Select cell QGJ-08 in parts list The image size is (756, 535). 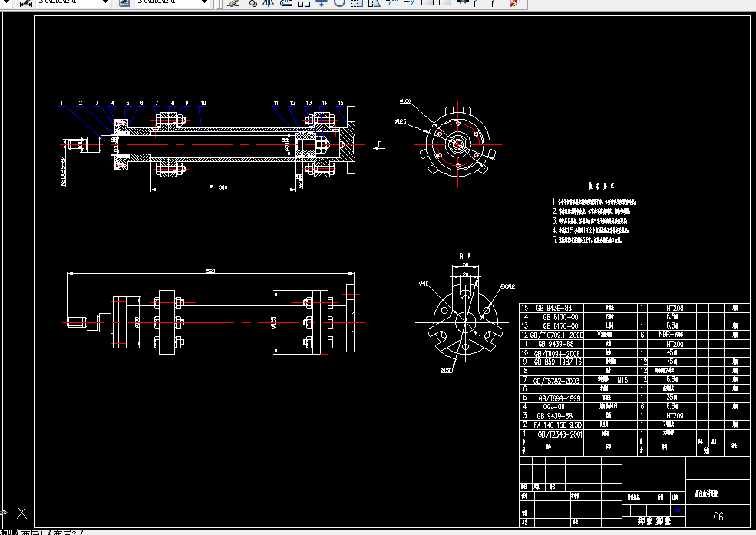pos(553,407)
